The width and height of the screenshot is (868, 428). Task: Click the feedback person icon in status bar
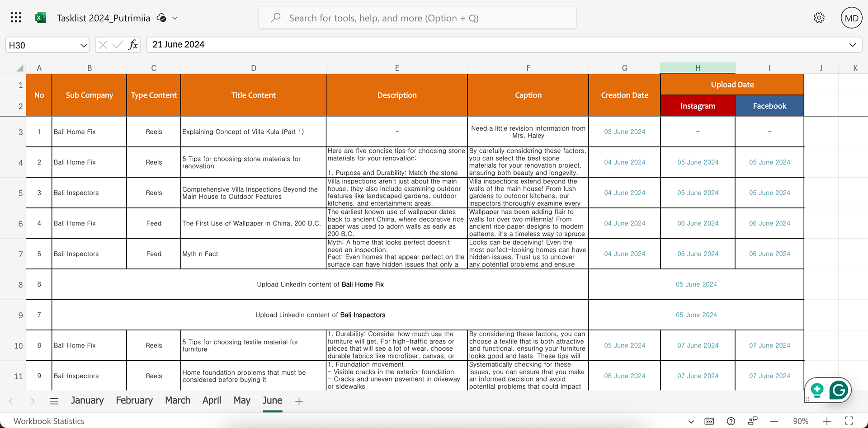[x=753, y=421]
